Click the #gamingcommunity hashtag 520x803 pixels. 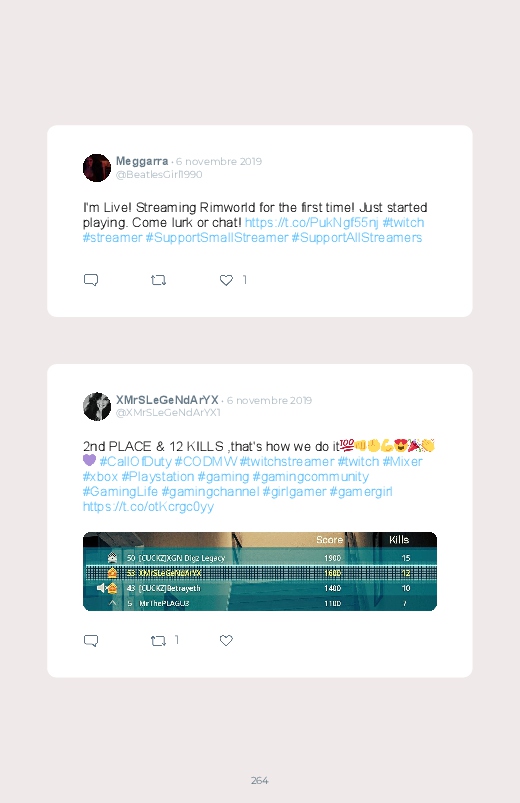click(x=310, y=477)
